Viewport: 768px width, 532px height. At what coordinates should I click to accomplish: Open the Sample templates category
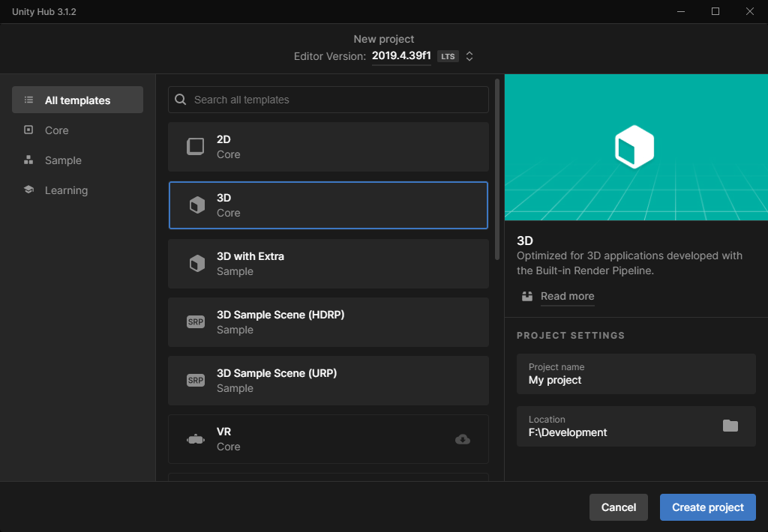click(63, 160)
